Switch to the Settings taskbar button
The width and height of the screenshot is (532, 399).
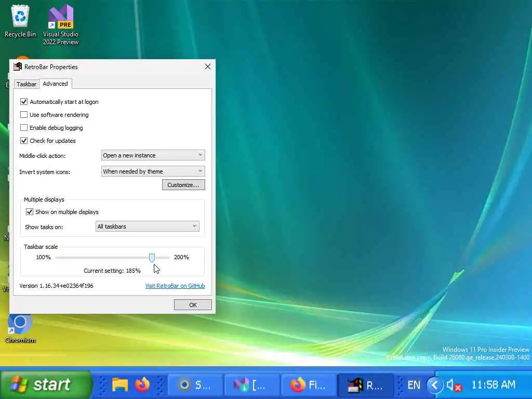tap(195, 385)
